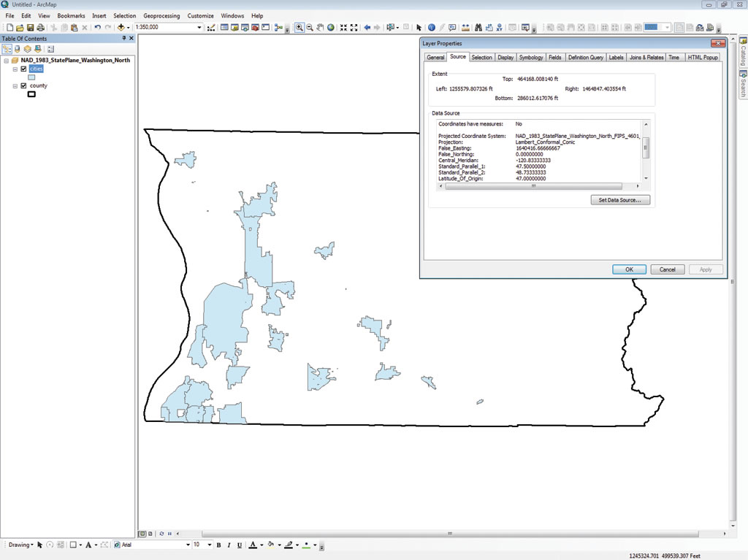The width and height of the screenshot is (748, 560).
Task: Refresh the map view
Action: coord(161,534)
